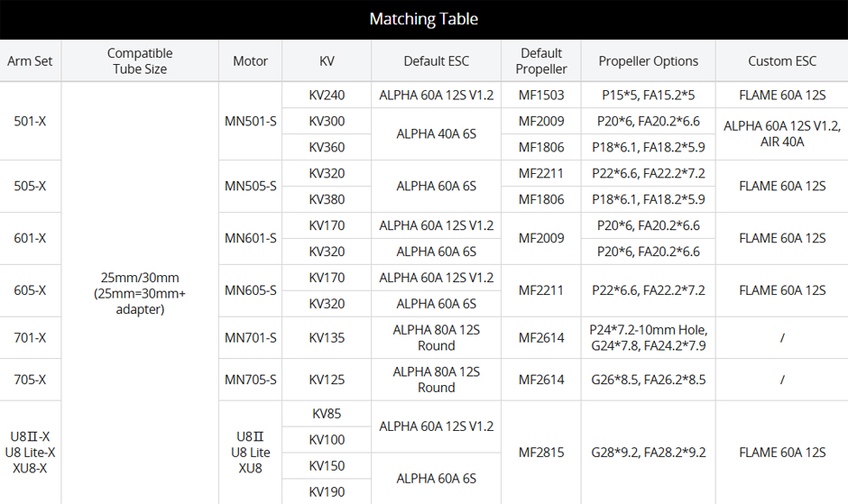Select "MF1806" in the KV360 row

pos(540,147)
